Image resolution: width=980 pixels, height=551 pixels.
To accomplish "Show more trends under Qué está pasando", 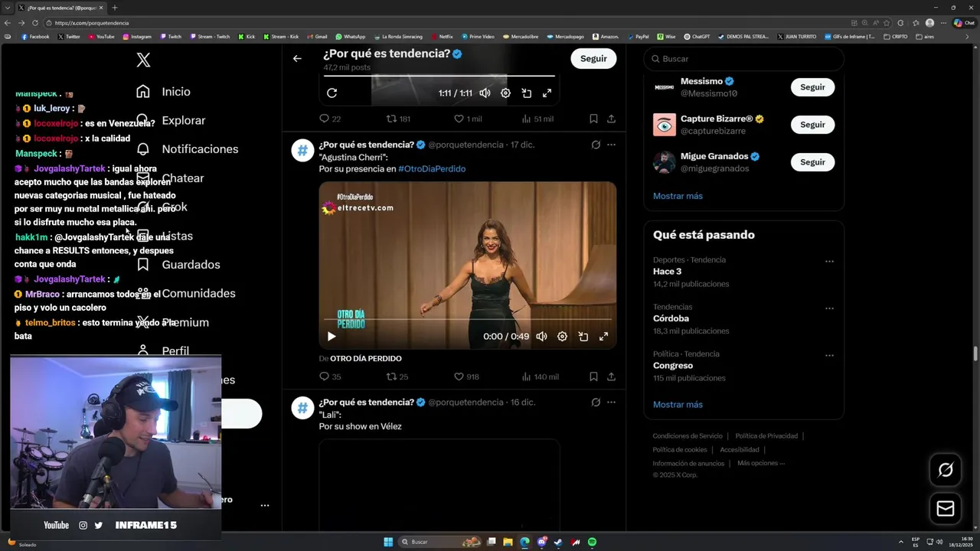I will click(x=678, y=405).
